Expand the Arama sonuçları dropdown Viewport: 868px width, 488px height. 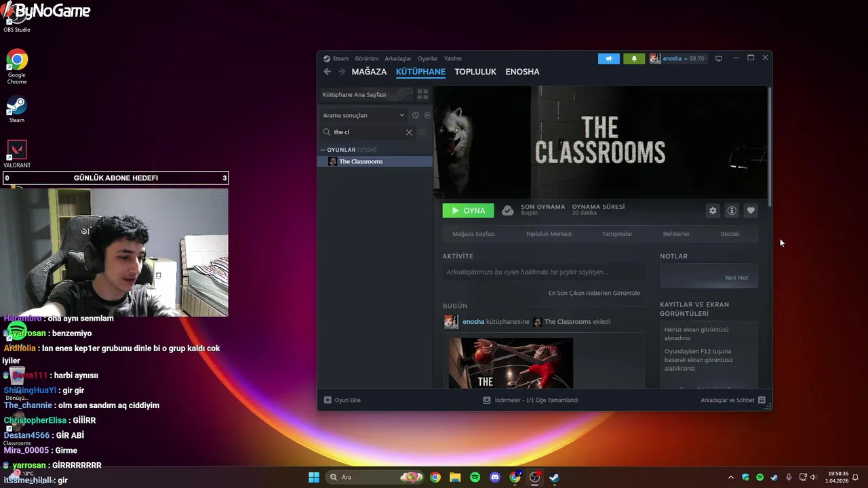click(x=364, y=115)
